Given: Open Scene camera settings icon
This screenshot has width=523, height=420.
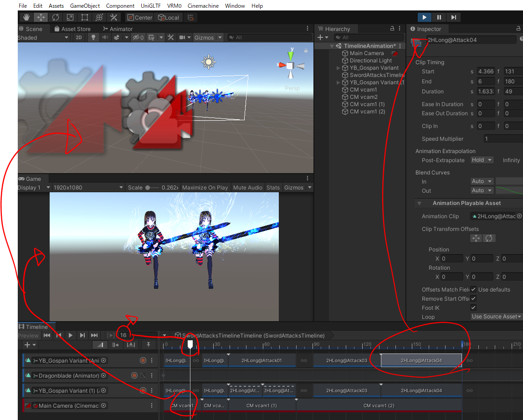Looking at the screenshot, I should 182,37.
